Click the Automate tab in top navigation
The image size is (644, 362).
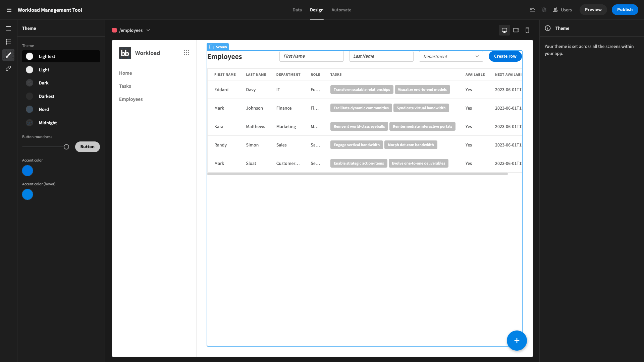342,10
